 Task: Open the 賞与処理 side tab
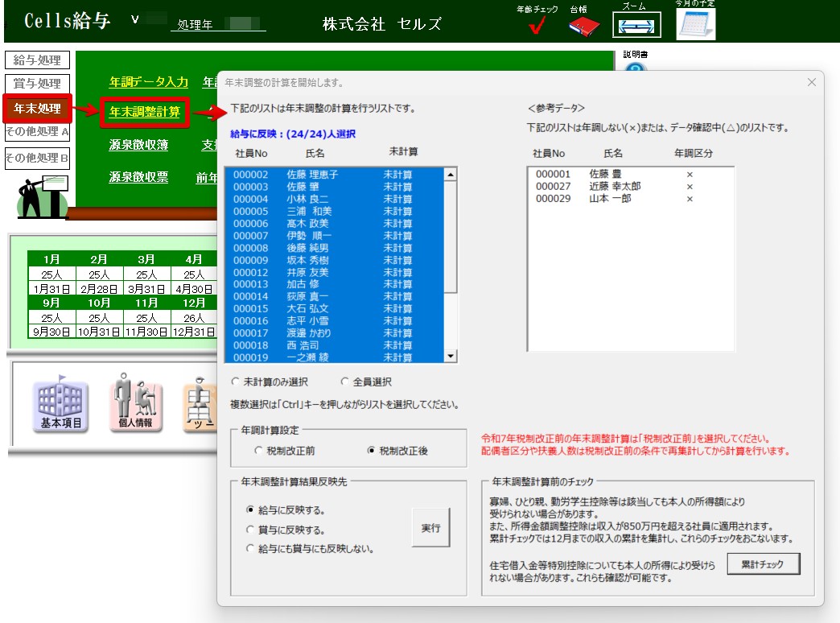coord(37,84)
